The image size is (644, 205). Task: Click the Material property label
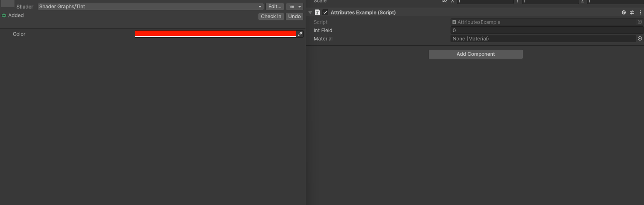tap(323, 38)
